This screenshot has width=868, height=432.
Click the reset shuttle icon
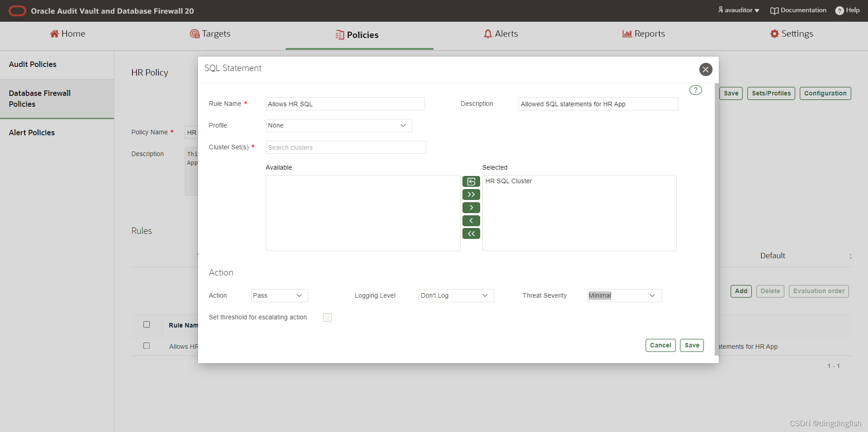pos(471,181)
